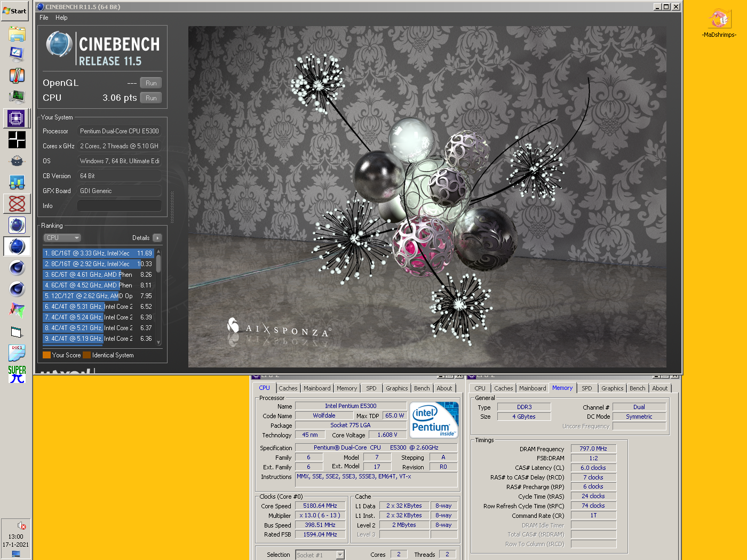The width and height of the screenshot is (747, 560).
Task: Open Mainboard tab in right CPU-Z window
Action: pyautogui.click(x=533, y=388)
